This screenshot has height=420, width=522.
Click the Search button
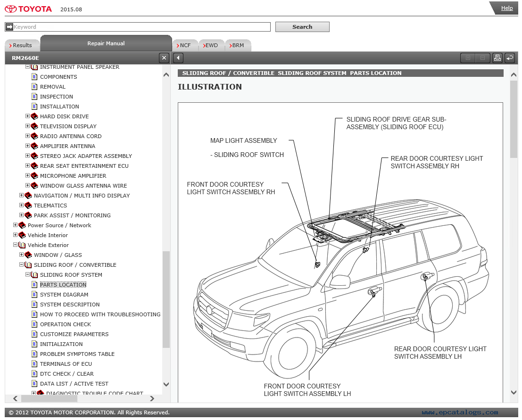pyautogui.click(x=302, y=27)
